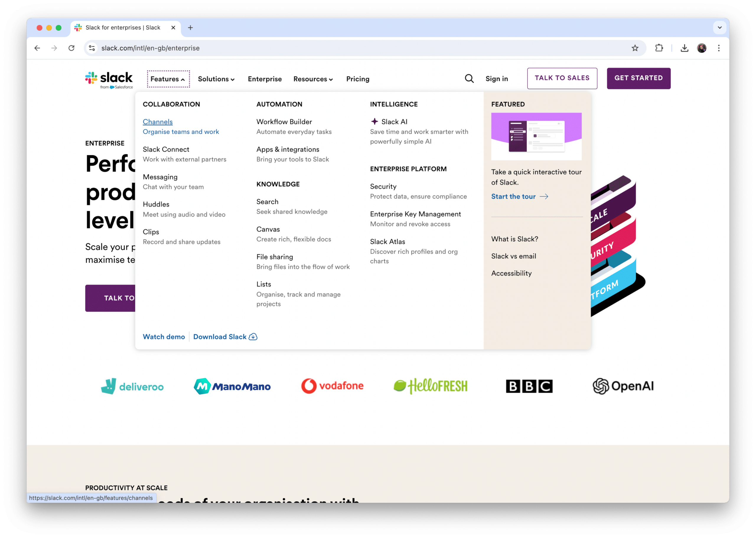The image size is (756, 538).
Task: Click the TALK TO SALES button
Action: 562,77
